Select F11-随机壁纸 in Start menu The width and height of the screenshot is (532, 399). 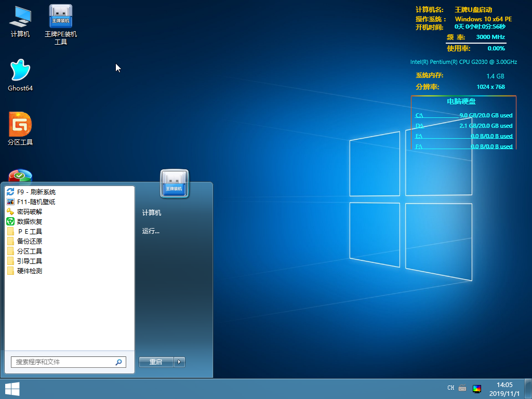(x=70, y=202)
